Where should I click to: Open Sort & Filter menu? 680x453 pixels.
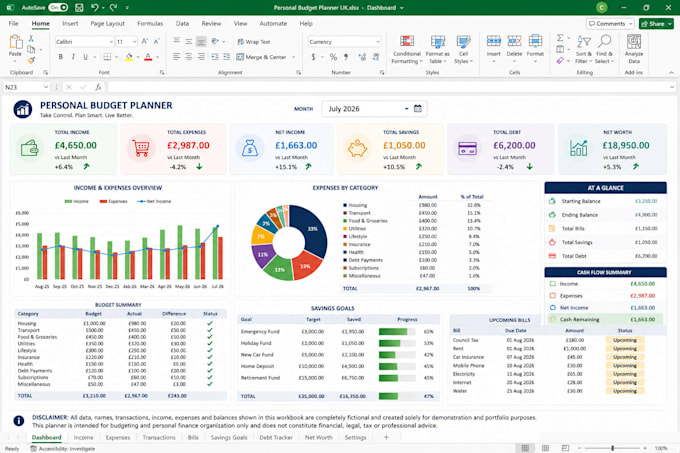tap(584, 49)
